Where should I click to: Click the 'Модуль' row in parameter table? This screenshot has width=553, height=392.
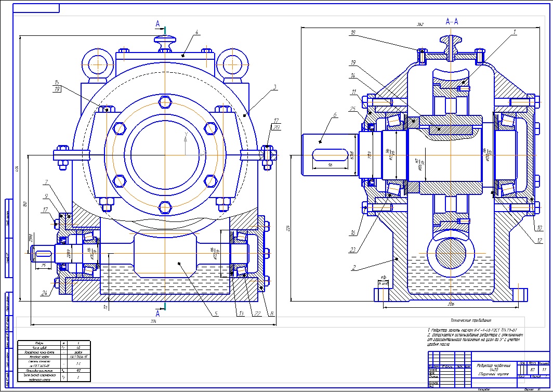point(54,343)
